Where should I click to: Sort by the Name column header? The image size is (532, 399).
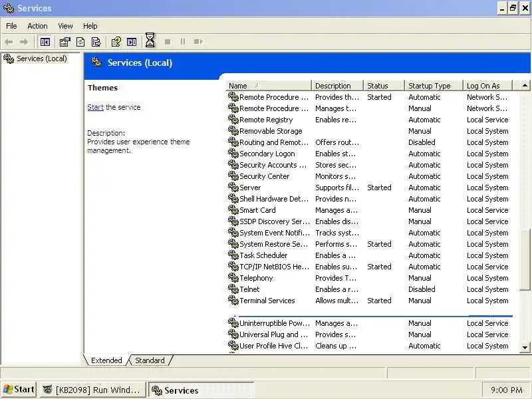tap(269, 86)
